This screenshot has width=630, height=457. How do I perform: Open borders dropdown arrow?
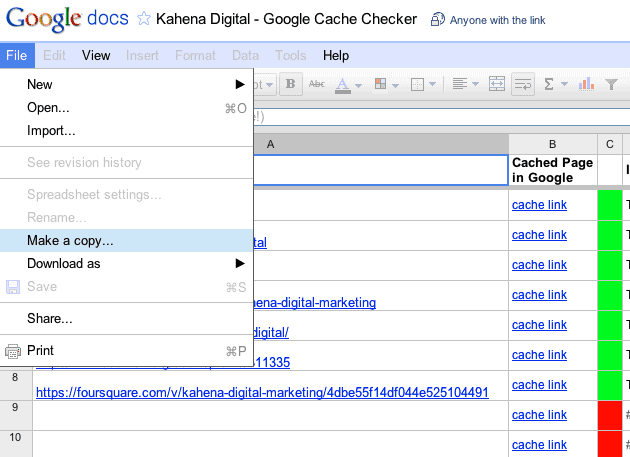tap(433, 84)
